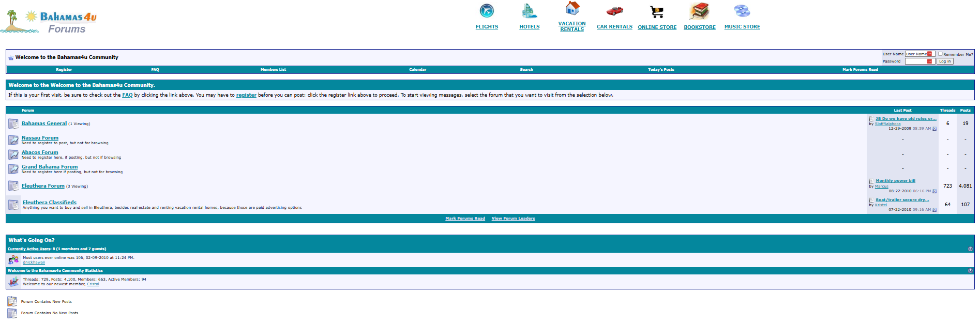
Task: Open the Eleuthera Forum link
Action: (x=43, y=186)
